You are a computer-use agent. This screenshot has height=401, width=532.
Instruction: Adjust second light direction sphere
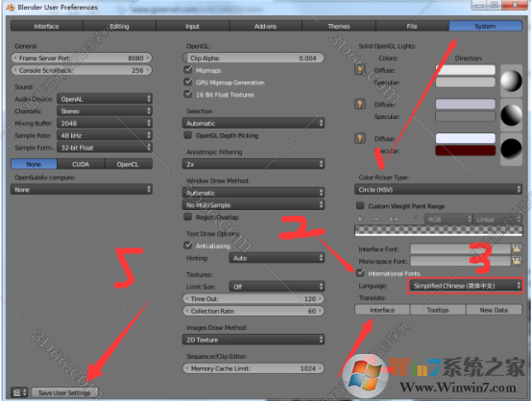(x=511, y=115)
